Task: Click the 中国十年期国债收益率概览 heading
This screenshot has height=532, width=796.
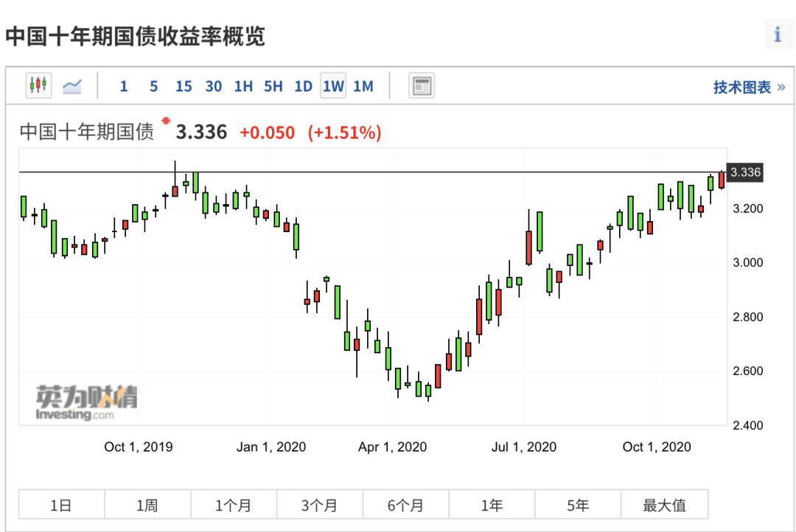Action: click(136, 37)
